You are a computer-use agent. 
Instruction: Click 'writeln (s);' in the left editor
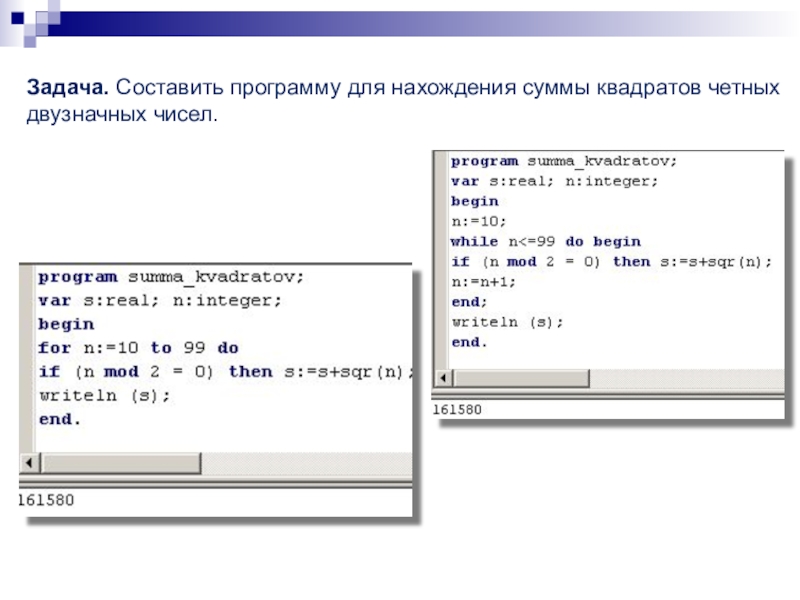(x=105, y=395)
